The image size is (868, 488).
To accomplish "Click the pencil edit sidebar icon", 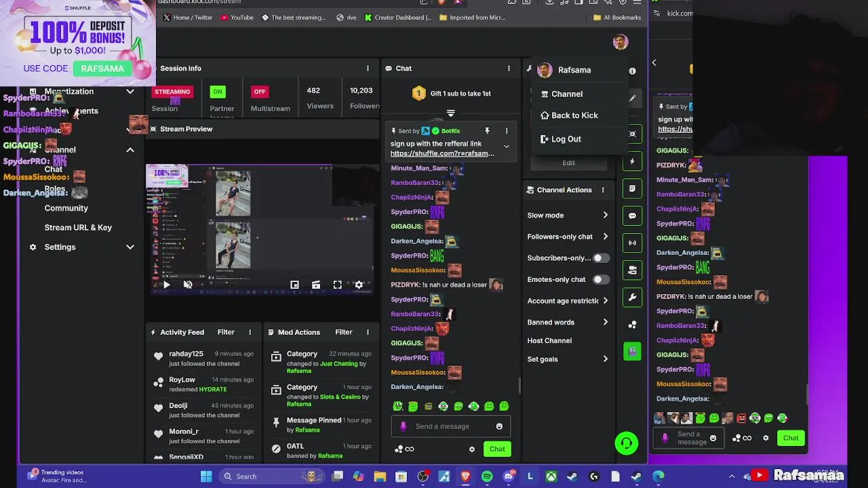I will pyautogui.click(x=632, y=98).
